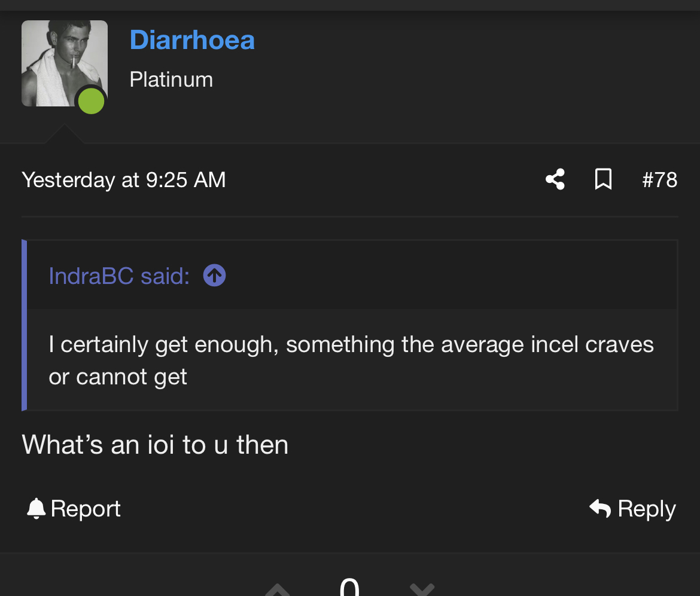Click the curved arrow icon beside Reply
Image resolution: width=700 pixels, height=596 pixels.
600,508
